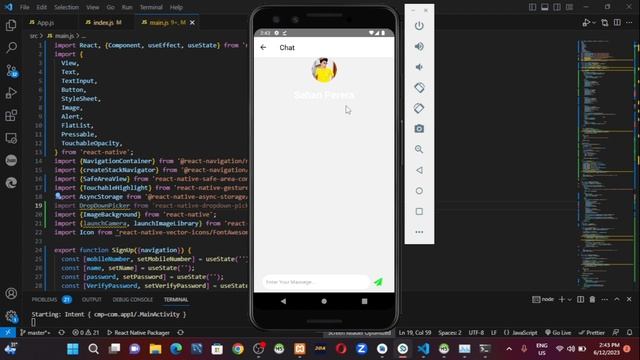The height and width of the screenshot is (360, 640).
Task: Toggle panel layout icon in title bar
Action: (544, 7)
